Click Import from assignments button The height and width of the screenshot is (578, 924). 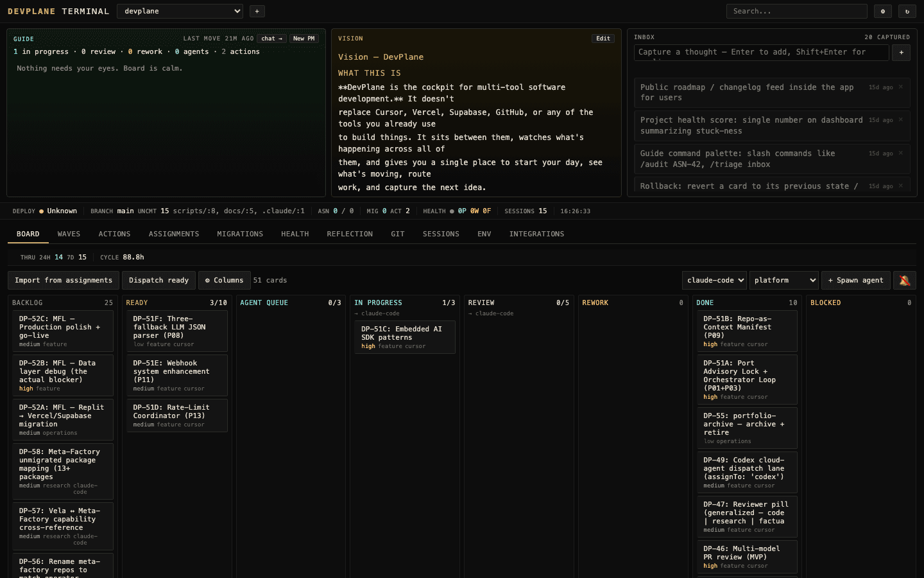(x=64, y=280)
